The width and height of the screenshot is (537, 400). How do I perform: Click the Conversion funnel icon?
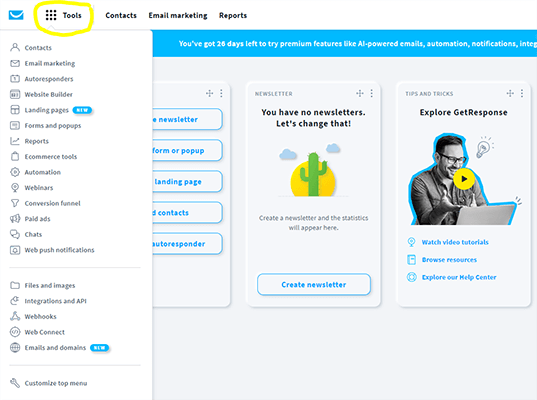point(15,203)
